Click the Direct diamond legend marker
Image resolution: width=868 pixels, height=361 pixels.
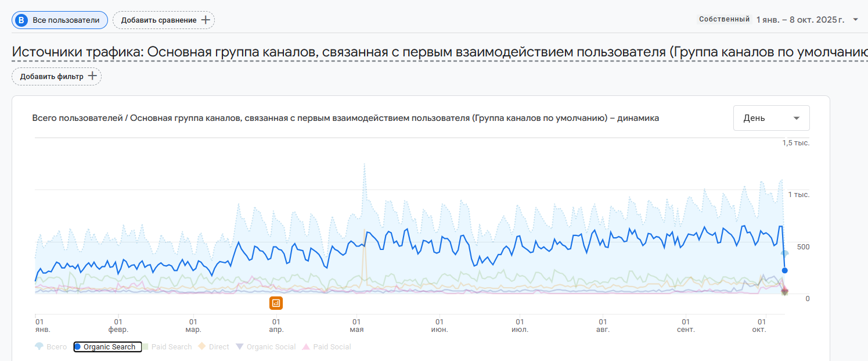[x=202, y=346]
